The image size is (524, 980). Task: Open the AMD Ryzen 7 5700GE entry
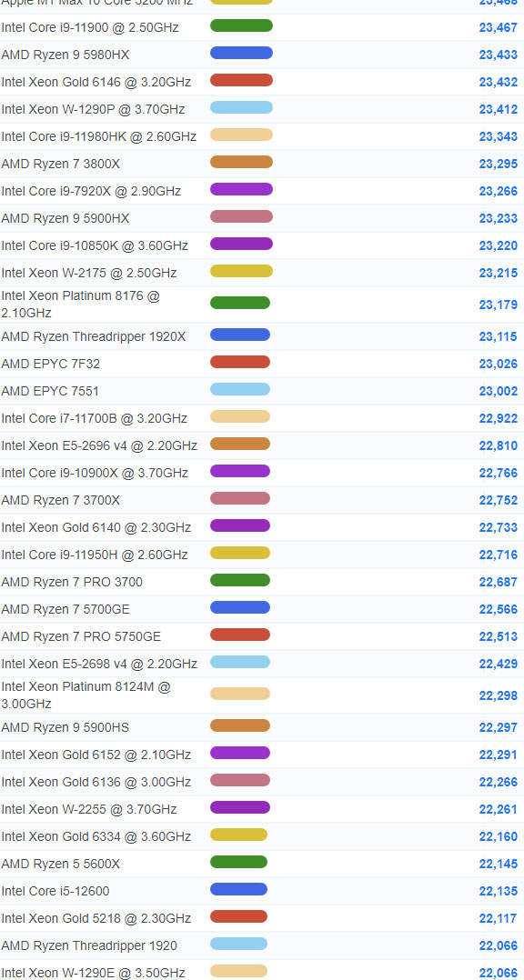coord(65,609)
